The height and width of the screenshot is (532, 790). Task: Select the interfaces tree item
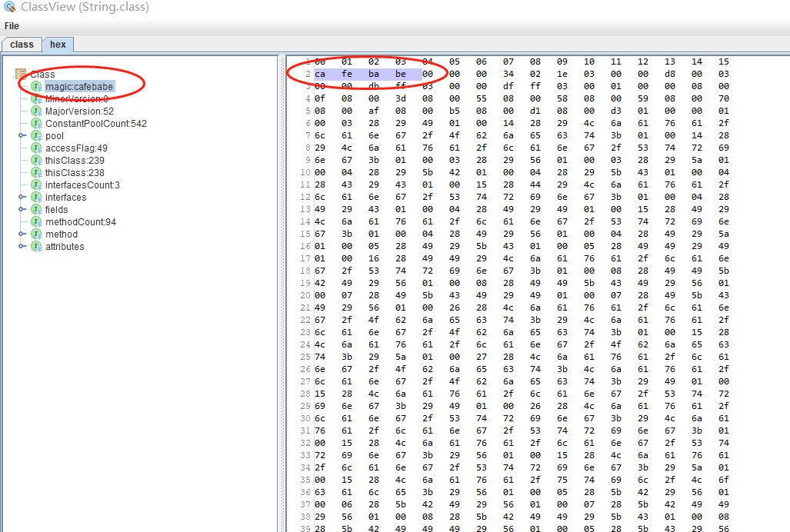tap(66, 198)
